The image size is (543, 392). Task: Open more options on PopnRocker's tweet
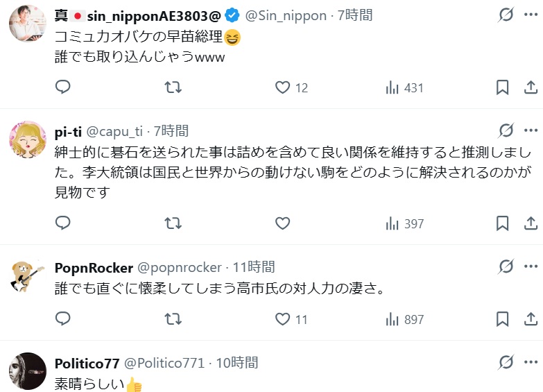531,266
